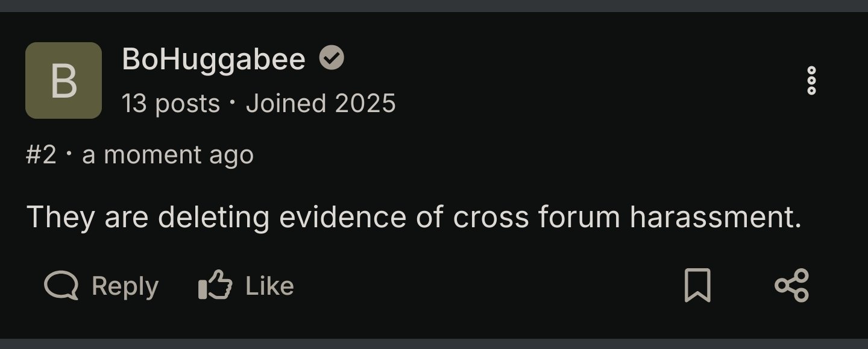Click the verified checkmark badge
Image resolution: width=868 pixels, height=349 pixels.
332,58
